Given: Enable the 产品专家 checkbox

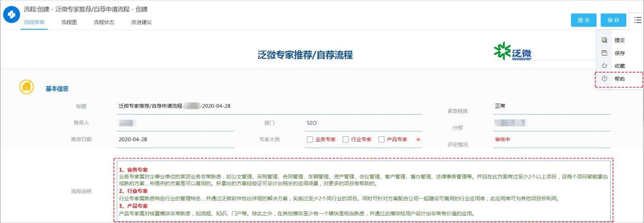Looking at the screenshot, I should [x=382, y=140].
